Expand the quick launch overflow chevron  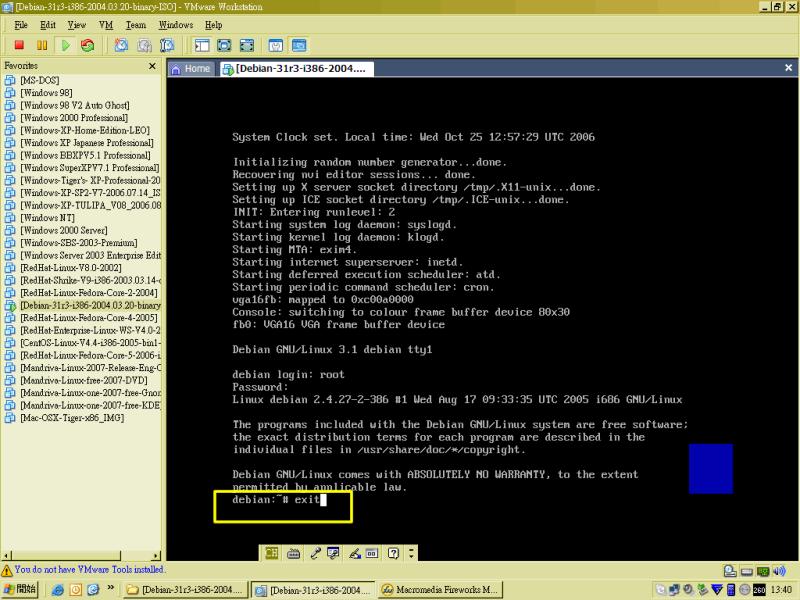click(111, 588)
